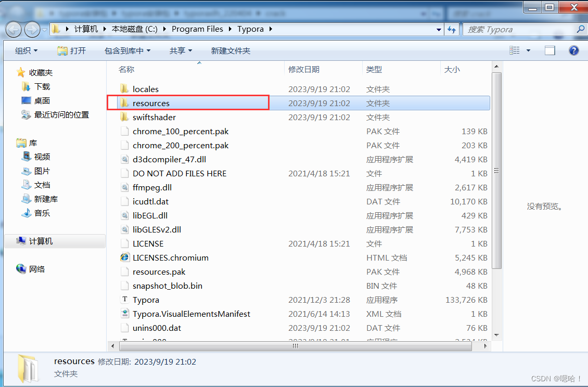This screenshot has width=588, height=387.
Task: Click the libGLESv2.dll file icon
Action: (x=124, y=229)
